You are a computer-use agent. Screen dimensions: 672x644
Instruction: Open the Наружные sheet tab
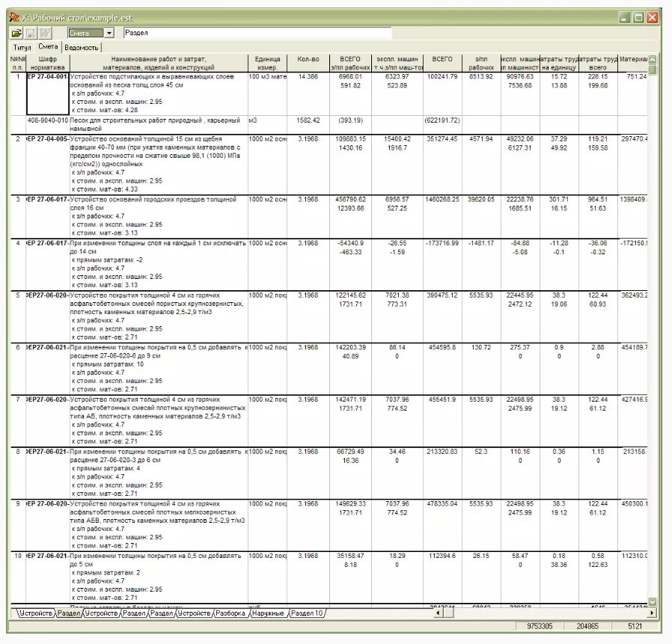pos(268,613)
